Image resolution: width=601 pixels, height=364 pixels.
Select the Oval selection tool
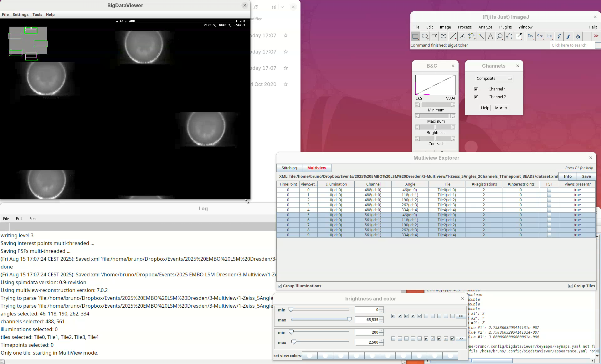point(424,36)
